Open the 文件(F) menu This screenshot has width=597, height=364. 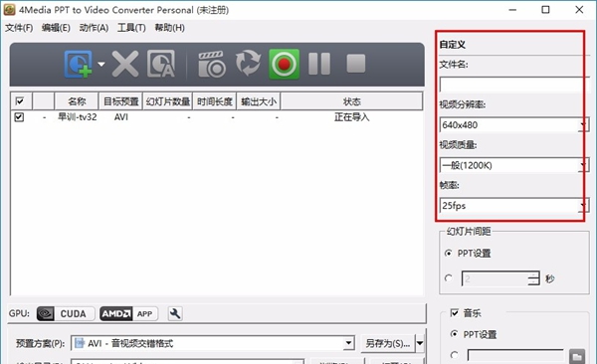point(19,28)
